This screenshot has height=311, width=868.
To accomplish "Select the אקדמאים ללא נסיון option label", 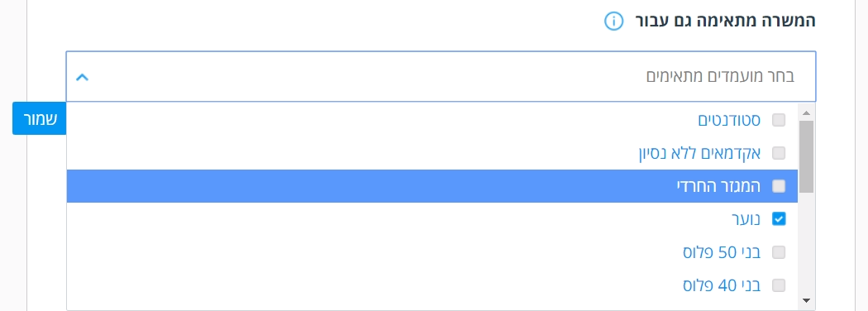I will [x=699, y=153].
